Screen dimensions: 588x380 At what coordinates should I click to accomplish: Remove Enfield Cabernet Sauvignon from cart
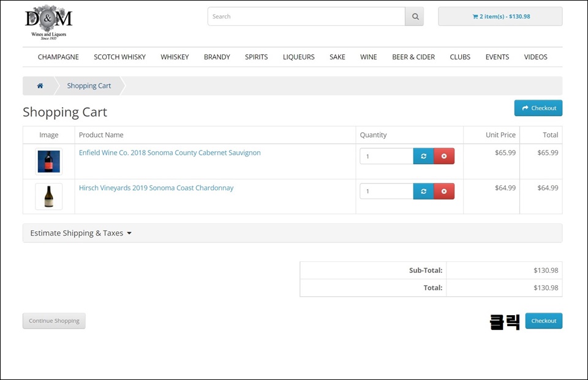coord(444,156)
